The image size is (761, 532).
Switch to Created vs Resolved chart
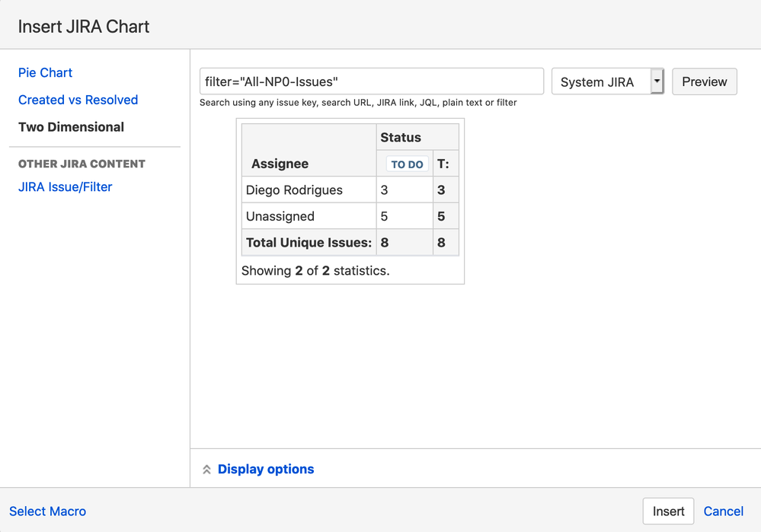[78, 100]
